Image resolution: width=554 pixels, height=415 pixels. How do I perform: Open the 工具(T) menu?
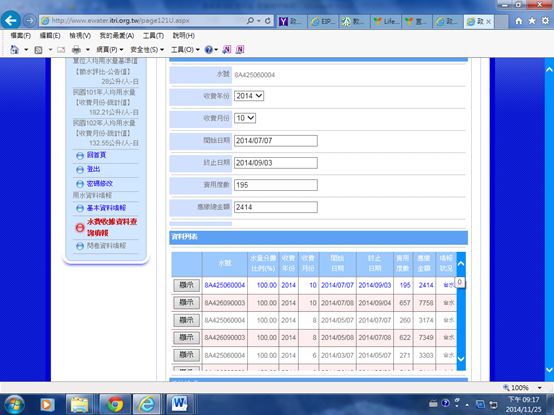tap(153, 36)
